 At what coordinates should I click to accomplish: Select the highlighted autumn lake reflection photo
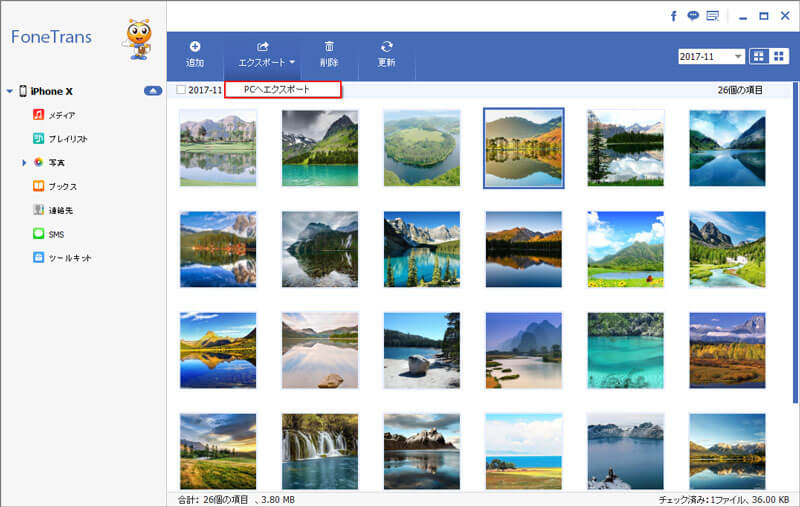[523, 147]
